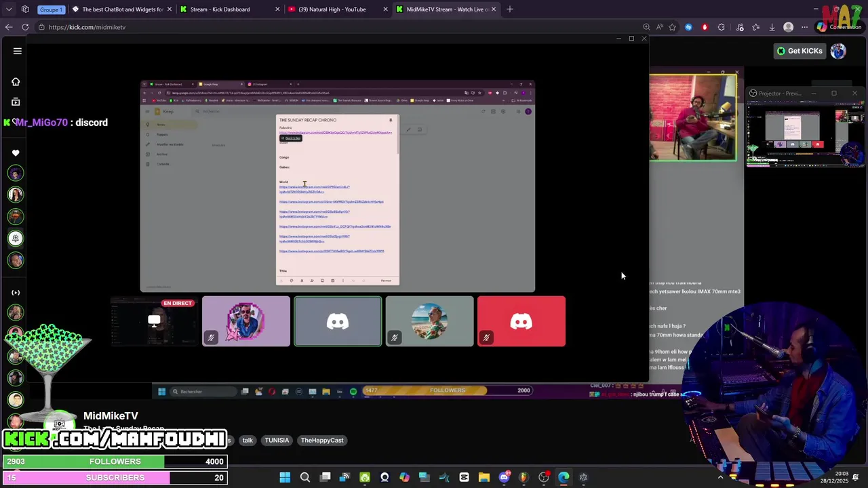Screen dimensions: 868x488
Task: Show hidden tray icons chevron
Action: (x=720, y=477)
